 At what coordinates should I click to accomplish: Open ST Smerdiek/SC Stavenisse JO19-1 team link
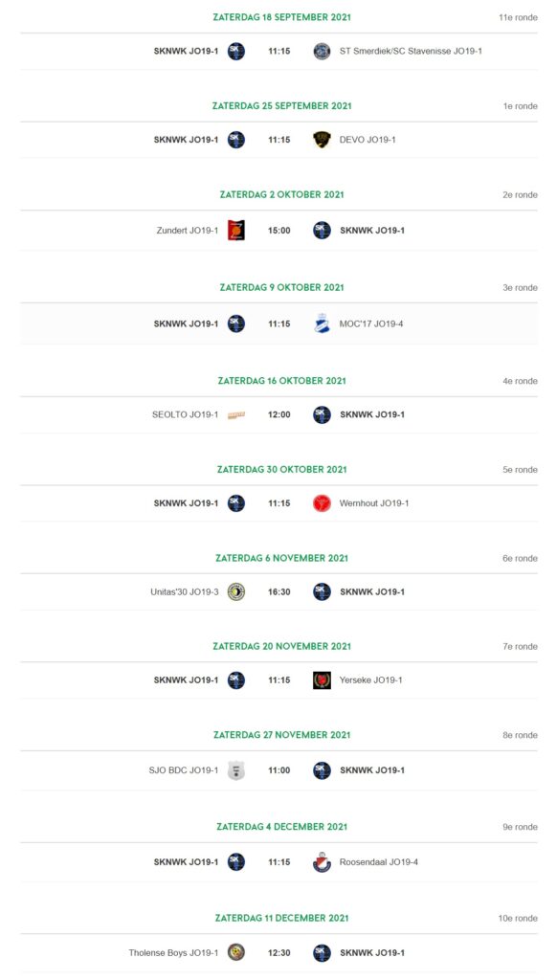pyautogui.click(x=411, y=52)
